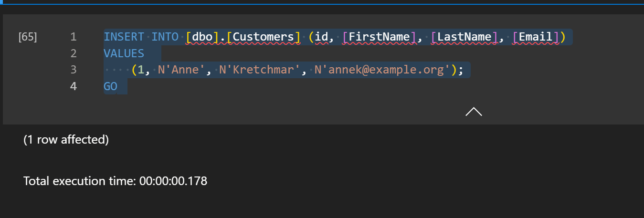Click the 'Total execution time' output line
644x218 pixels.
click(x=115, y=181)
